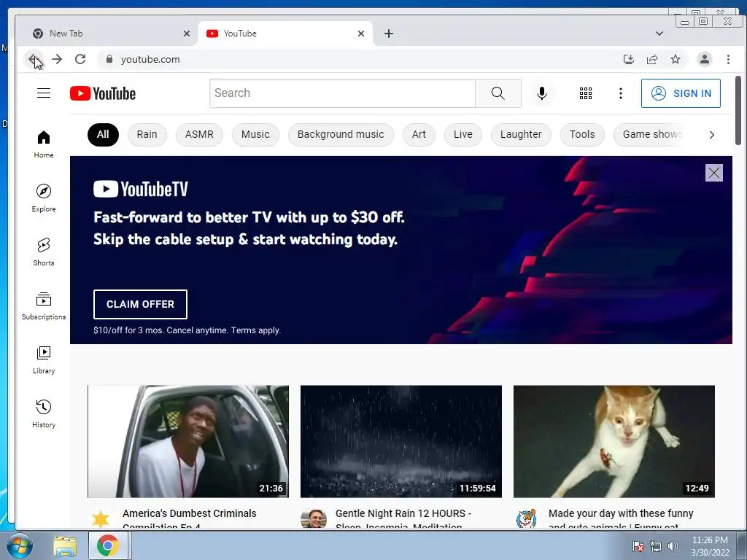Viewport: 747px width, 560px height.
Task: Click the YouTube logo
Action: click(x=103, y=93)
